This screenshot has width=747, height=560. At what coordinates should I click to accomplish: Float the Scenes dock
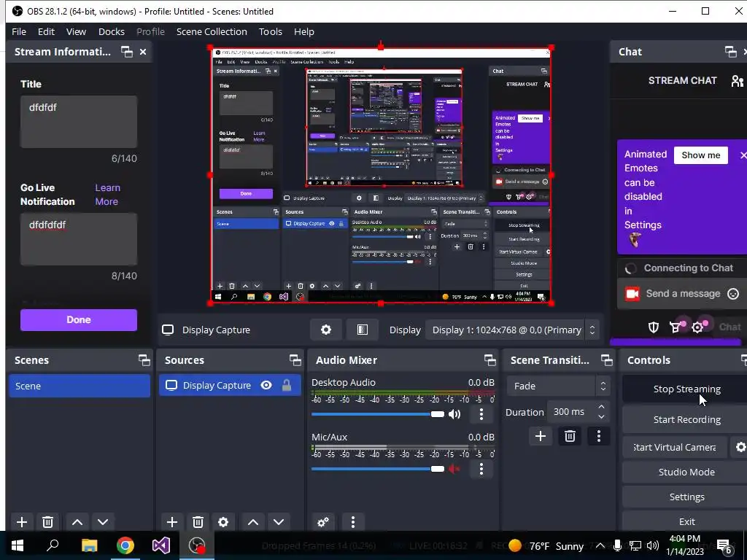(x=144, y=360)
